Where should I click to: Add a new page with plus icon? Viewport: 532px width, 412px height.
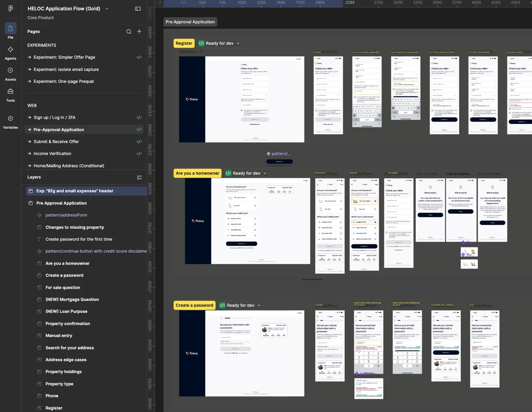[x=139, y=32]
